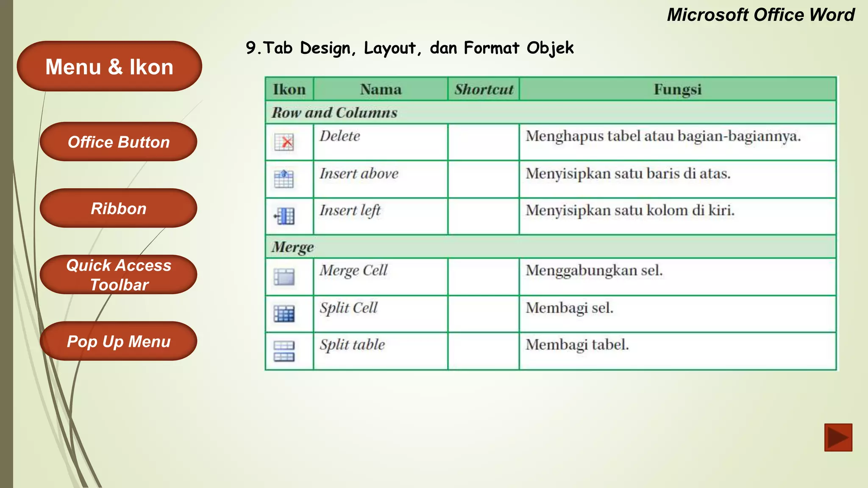Open the Quick Access Toolbar section
868x488 pixels.
click(118, 274)
